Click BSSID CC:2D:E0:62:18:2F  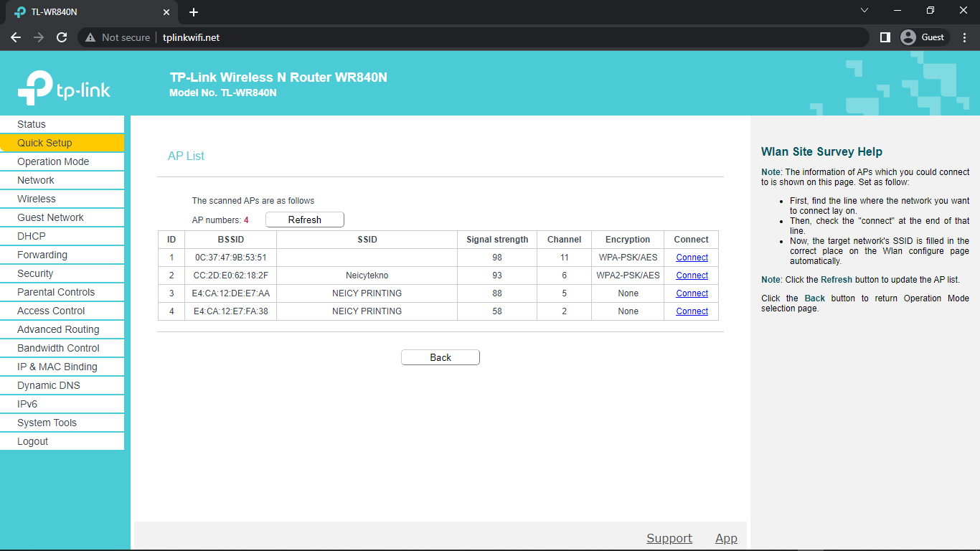coord(230,275)
